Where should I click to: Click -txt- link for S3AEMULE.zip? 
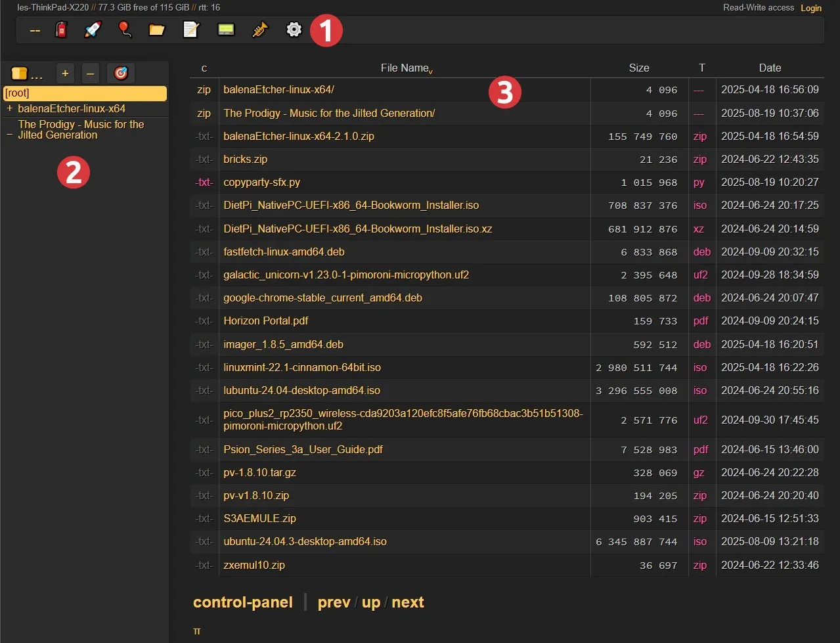[204, 519]
